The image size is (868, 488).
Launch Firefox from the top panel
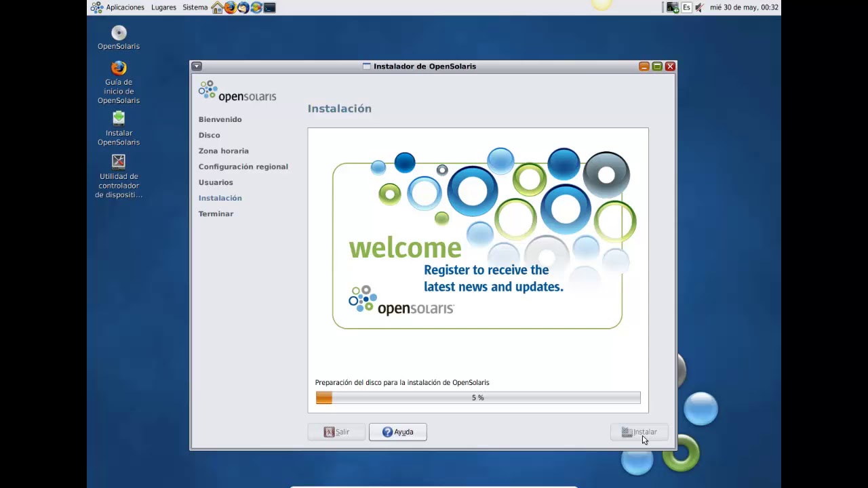coord(230,7)
